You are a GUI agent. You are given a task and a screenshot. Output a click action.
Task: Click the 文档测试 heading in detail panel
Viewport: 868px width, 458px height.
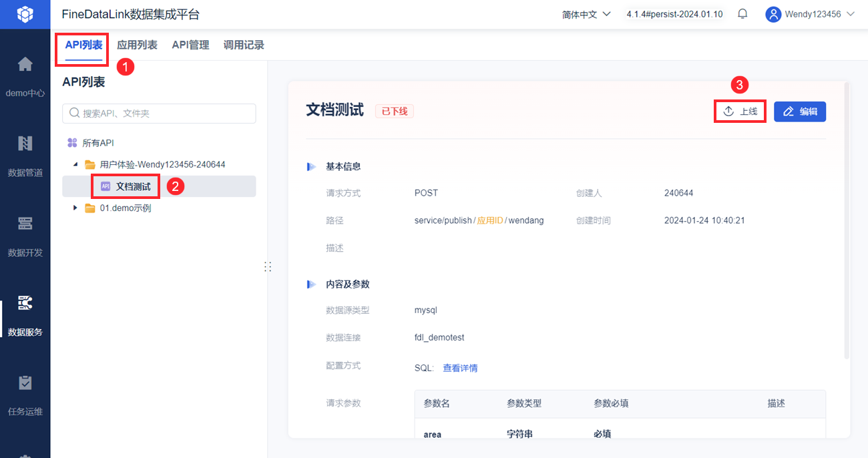(335, 110)
